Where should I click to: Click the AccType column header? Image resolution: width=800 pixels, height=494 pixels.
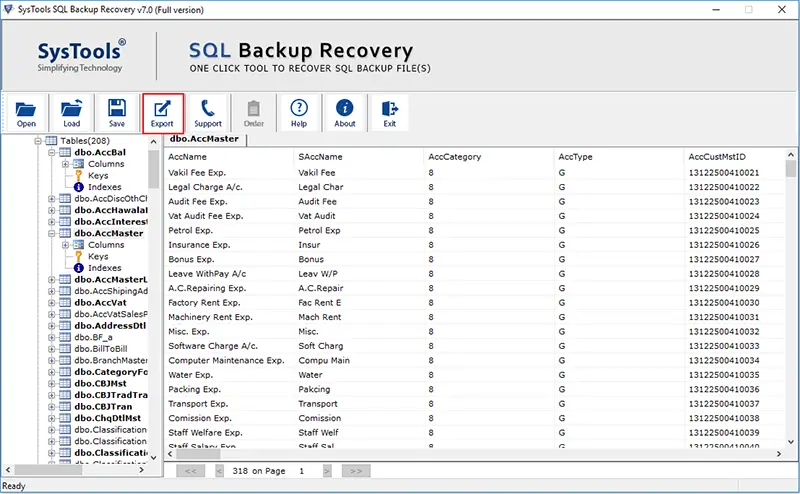(618, 157)
